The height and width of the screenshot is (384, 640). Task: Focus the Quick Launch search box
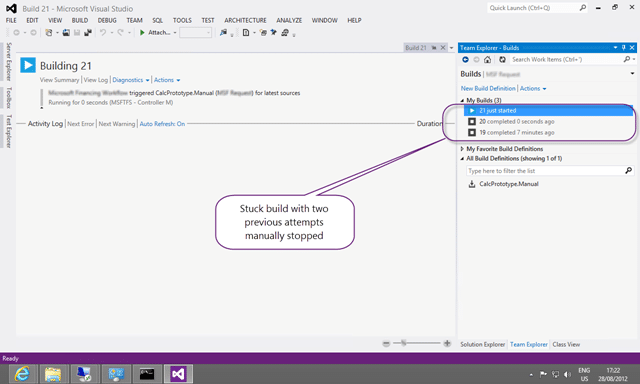click(x=537, y=8)
